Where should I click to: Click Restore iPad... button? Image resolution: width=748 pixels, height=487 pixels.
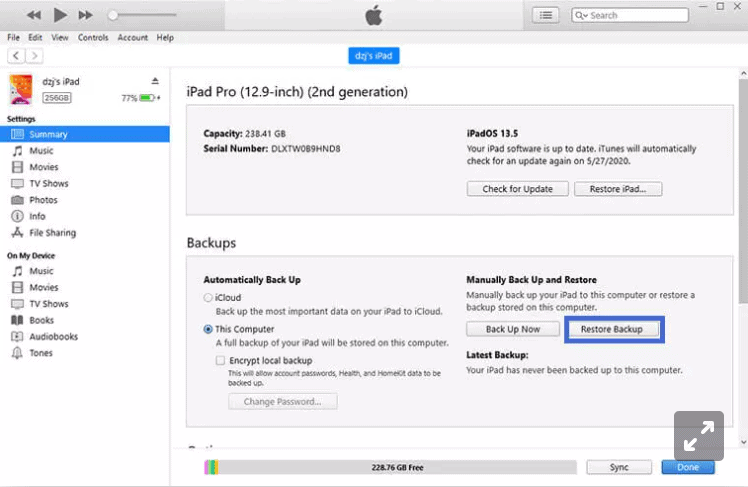pyautogui.click(x=618, y=189)
